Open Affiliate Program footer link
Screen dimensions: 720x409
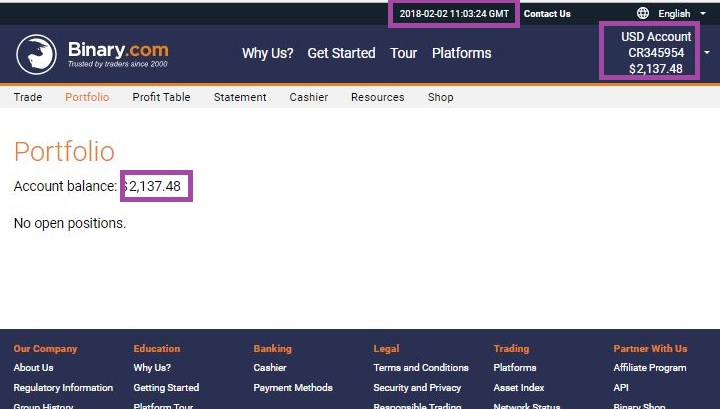pos(650,368)
